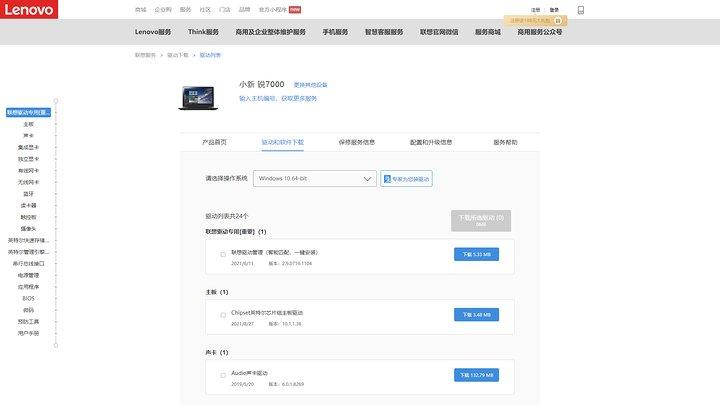Select 电源管理 in the sidebar list
This screenshot has width=720, height=405.
pos(28,276)
